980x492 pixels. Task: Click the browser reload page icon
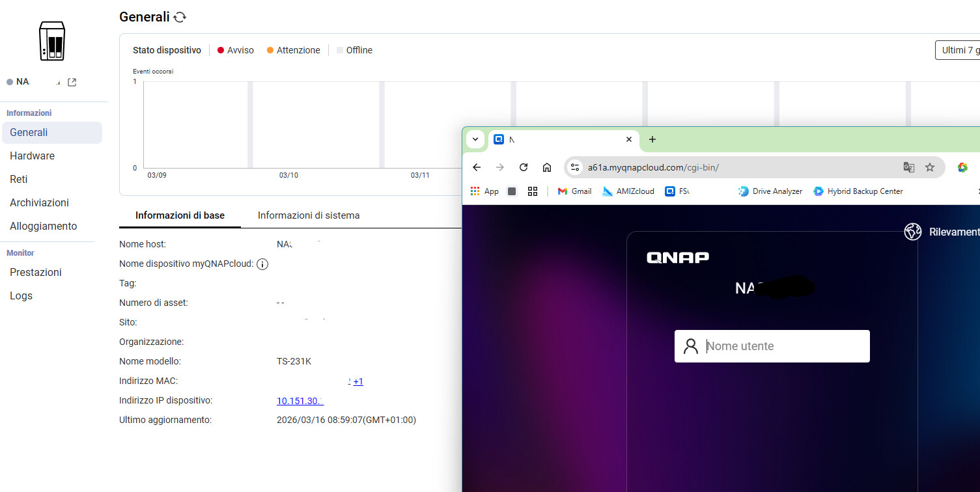pos(523,167)
